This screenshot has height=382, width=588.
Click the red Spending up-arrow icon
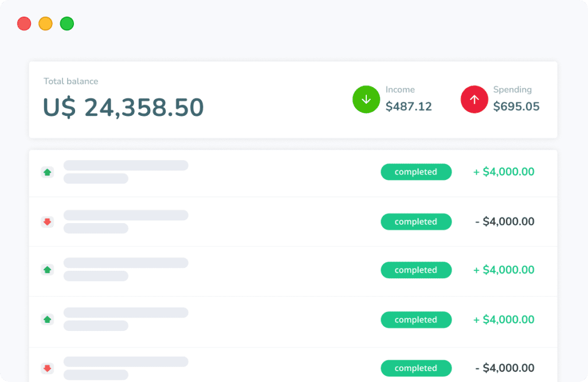(x=474, y=99)
